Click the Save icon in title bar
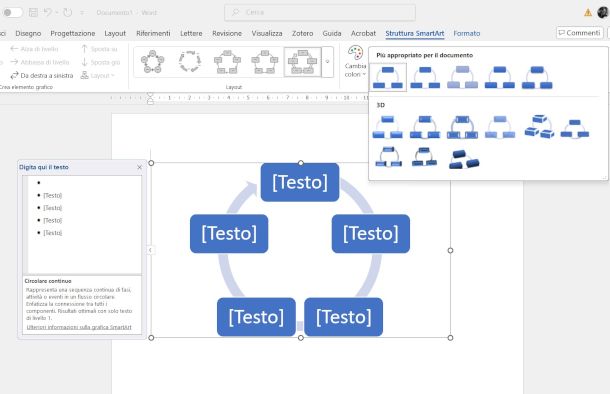Image resolution: width=610 pixels, height=394 pixels. 33,12
